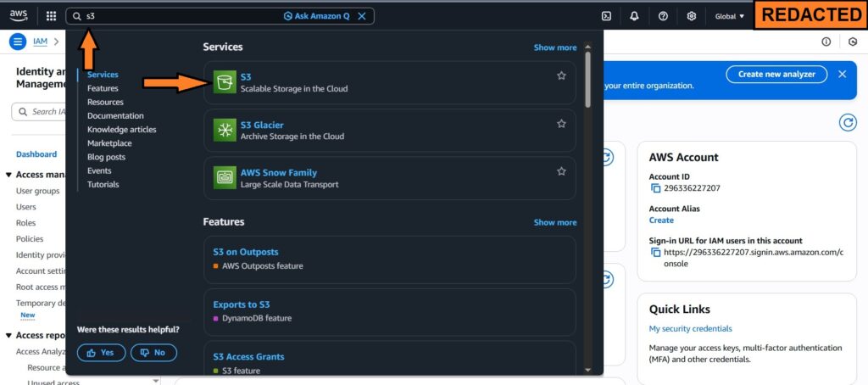The height and width of the screenshot is (385, 868).
Task: Show more results under Services
Action: coord(554,47)
